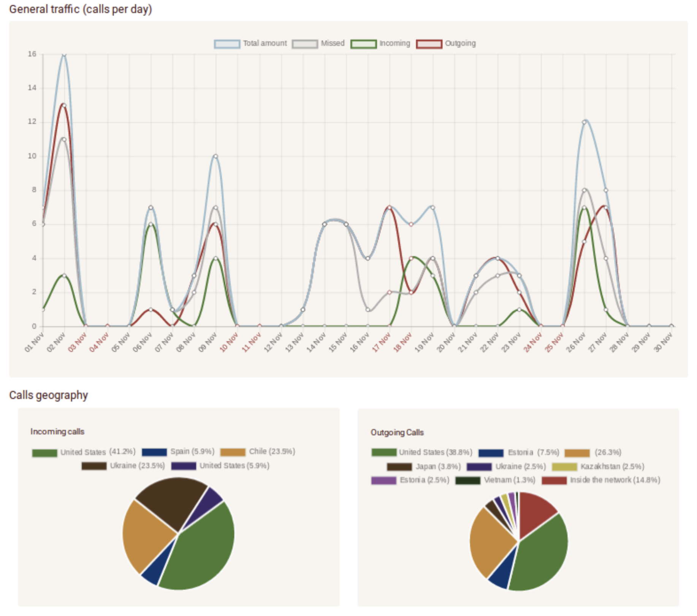The height and width of the screenshot is (616, 697).
Task: Toggle Chile (23.5%) legend entry
Action: 258,452
